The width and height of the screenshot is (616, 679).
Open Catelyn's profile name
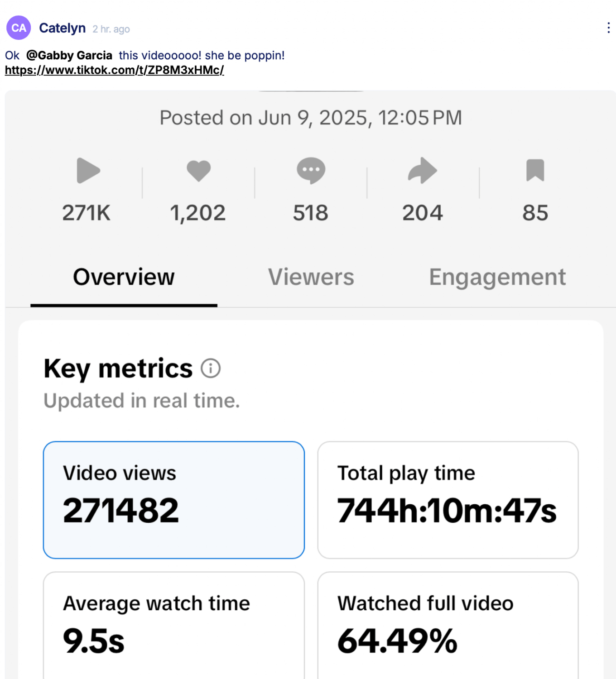[63, 28]
